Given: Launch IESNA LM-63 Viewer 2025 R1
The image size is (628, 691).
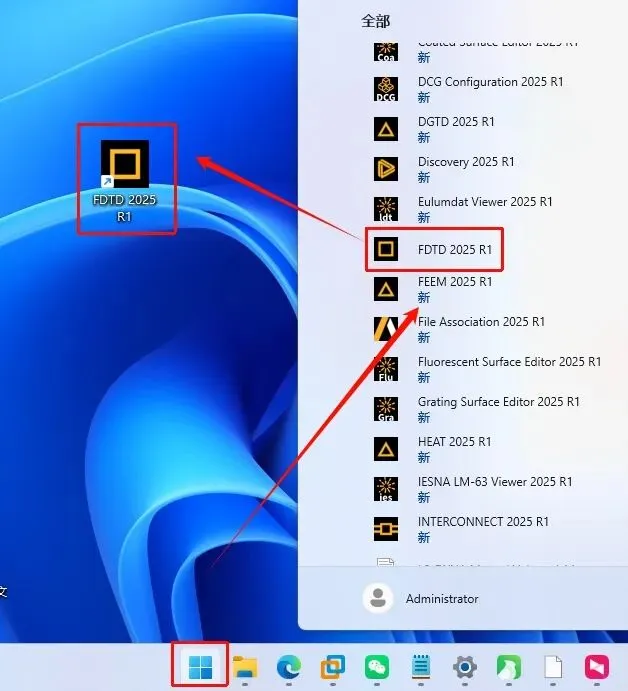Looking at the screenshot, I should (x=495, y=482).
